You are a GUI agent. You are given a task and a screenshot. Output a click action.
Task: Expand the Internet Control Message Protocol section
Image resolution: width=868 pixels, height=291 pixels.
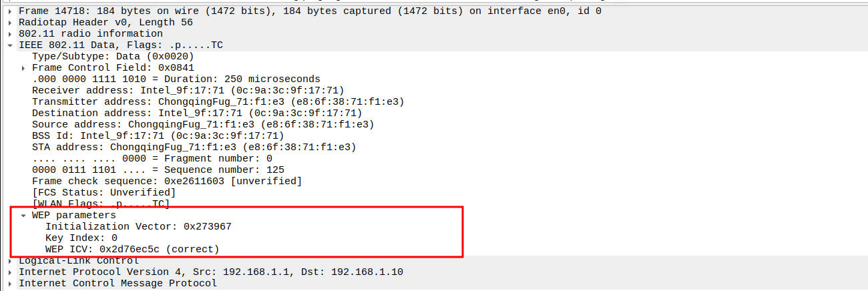[10, 284]
